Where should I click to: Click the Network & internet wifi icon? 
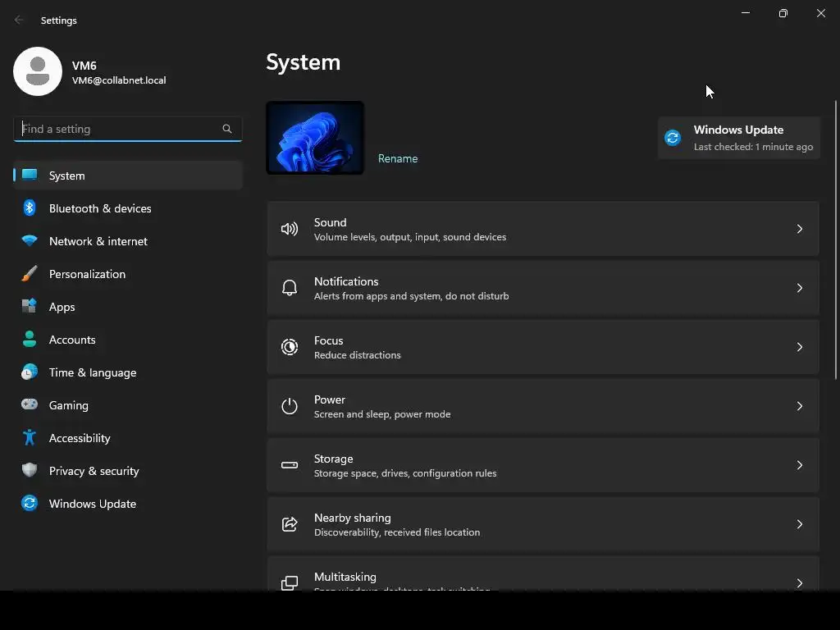coord(30,241)
